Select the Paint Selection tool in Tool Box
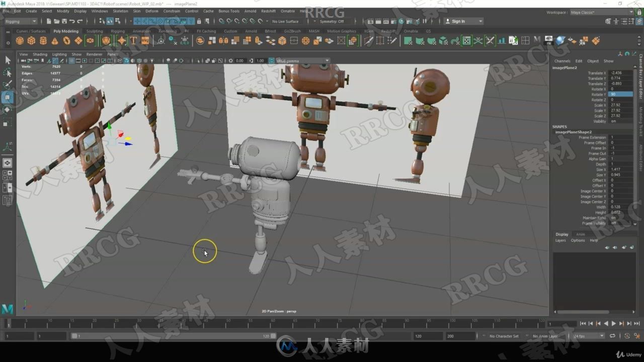The height and width of the screenshot is (362, 644). (x=8, y=84)
